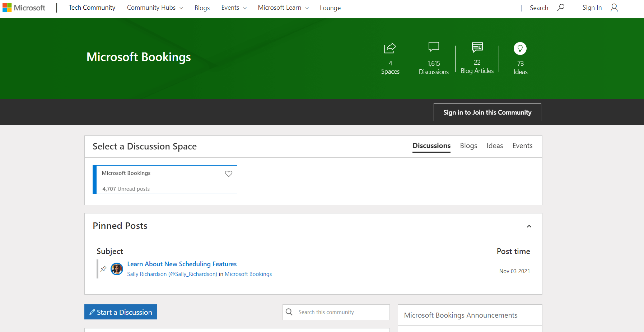Click 4,707 Unread posts text
Image resolution: width=644 pixels, height=332 pixels.
click(x=126, y=189)
